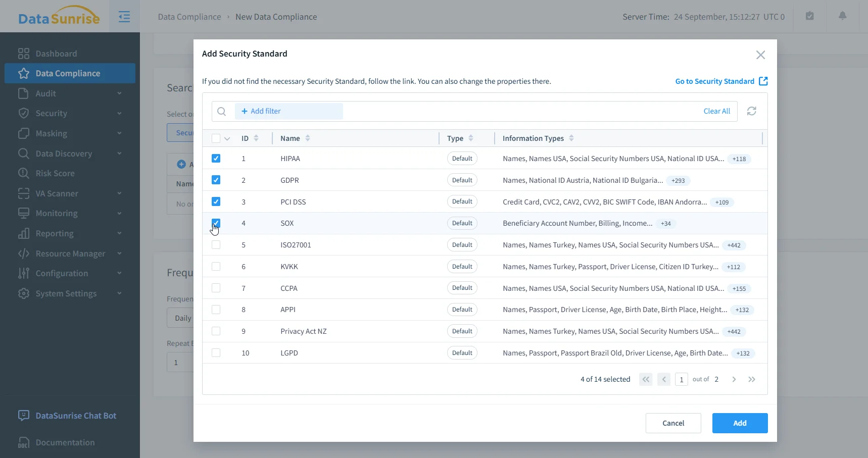868x458 pixels.
Task: Open Data Compliance breadcrumb link
Action: coord(188,16)
